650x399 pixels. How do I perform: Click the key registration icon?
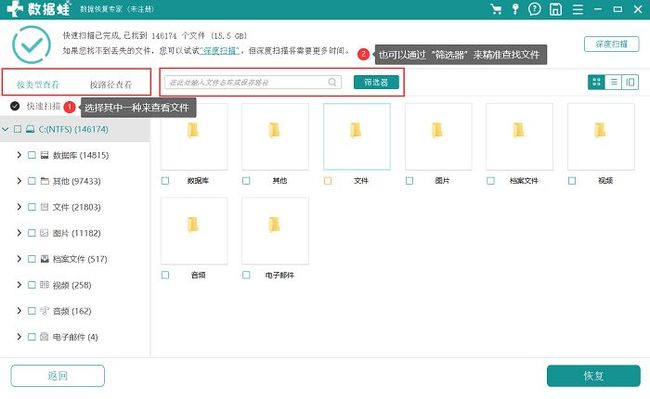click(515, 9)
